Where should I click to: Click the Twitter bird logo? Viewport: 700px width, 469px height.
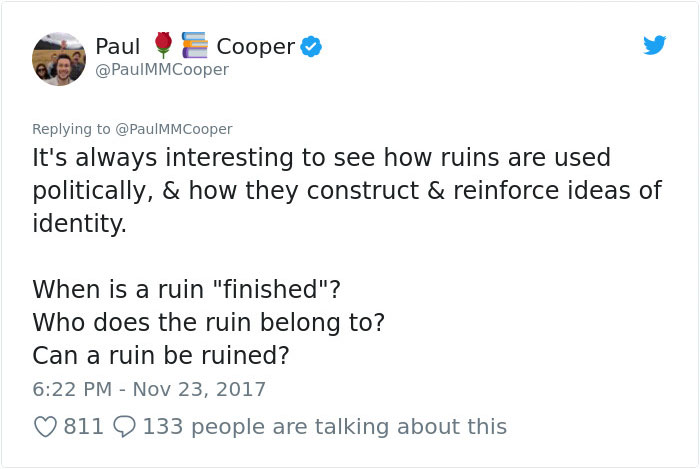(654, 45)
